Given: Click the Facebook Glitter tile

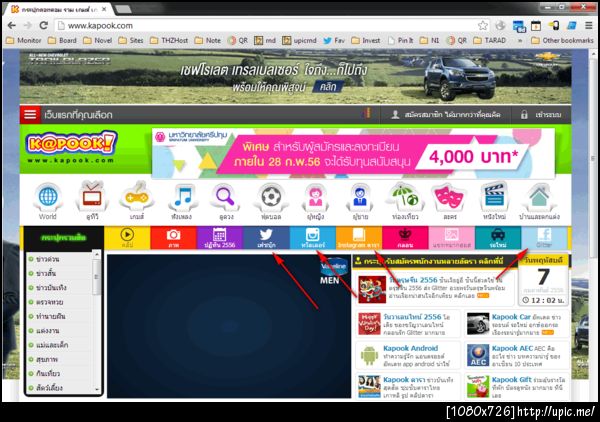Looking at the screenshot, I should pos(544,238).
